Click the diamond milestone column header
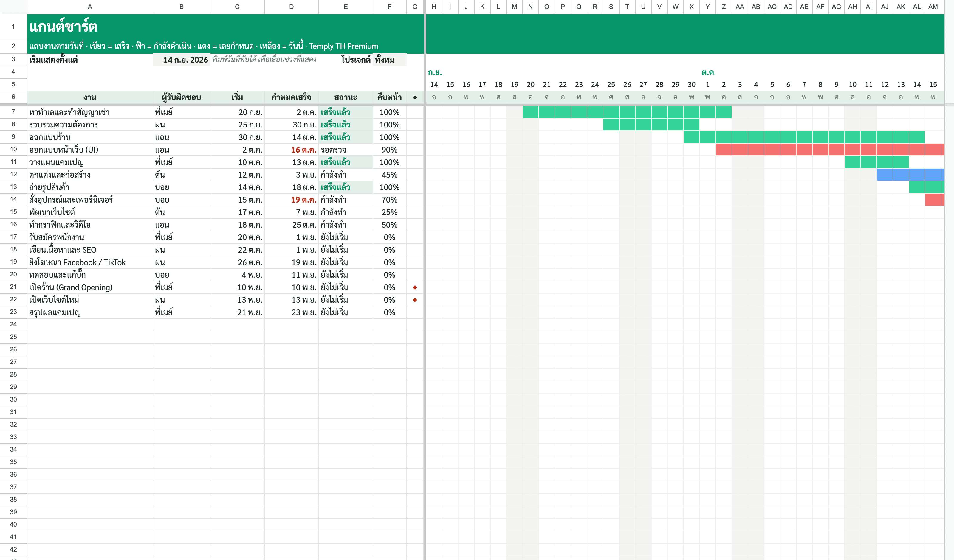This screenshot has width=954, height=560. pyautogui.click(x=415, y=97)
